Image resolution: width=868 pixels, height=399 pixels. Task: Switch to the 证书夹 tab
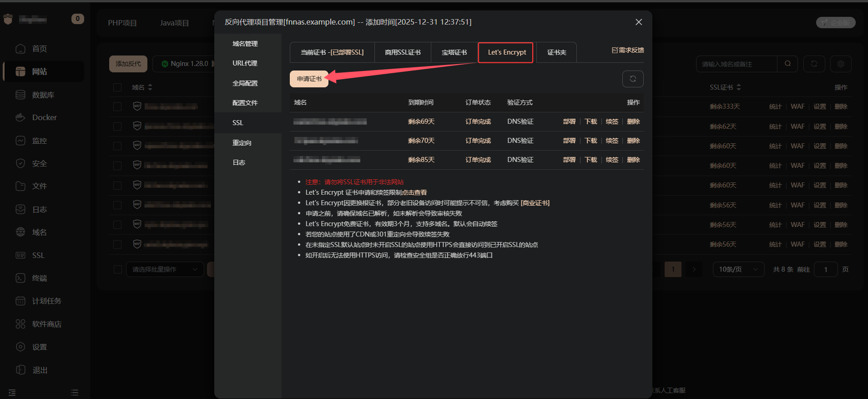pyautogui.click(x=556, y=52)
